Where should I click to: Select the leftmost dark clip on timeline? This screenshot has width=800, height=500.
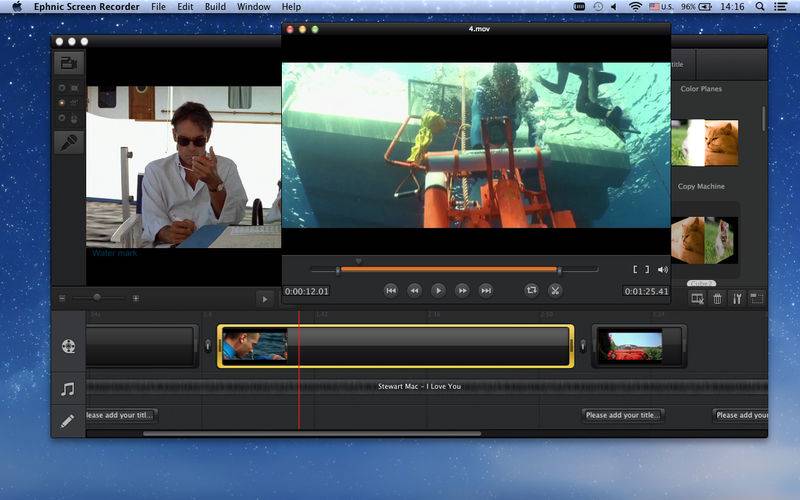pos(142,346)
